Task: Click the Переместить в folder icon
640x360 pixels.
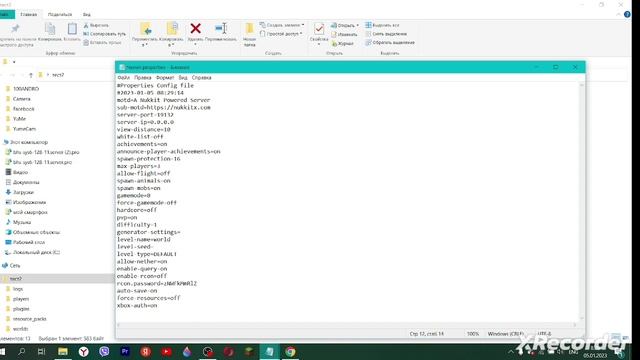Action: point(146,29)
